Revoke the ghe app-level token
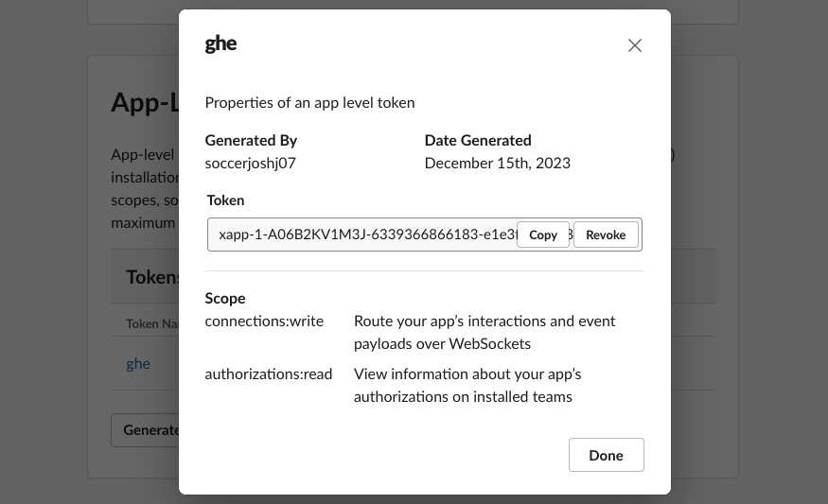Viewport: 828px width, 504px height. click(606, 235)
